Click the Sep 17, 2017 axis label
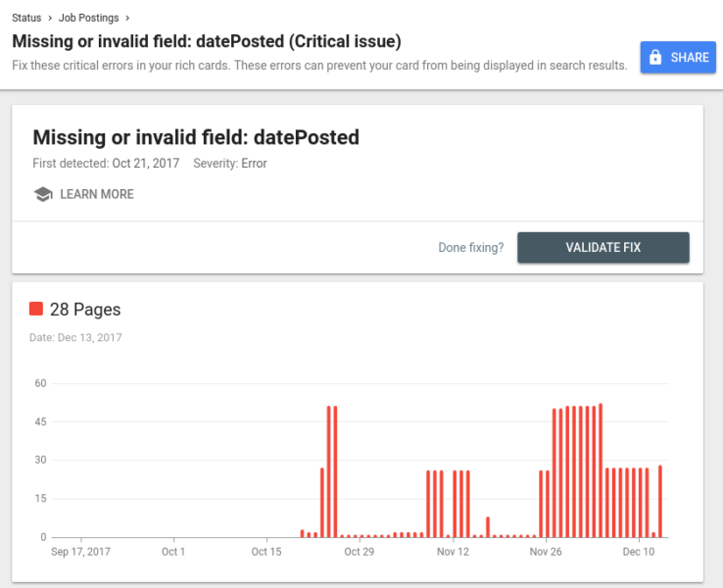 point(81,552)
